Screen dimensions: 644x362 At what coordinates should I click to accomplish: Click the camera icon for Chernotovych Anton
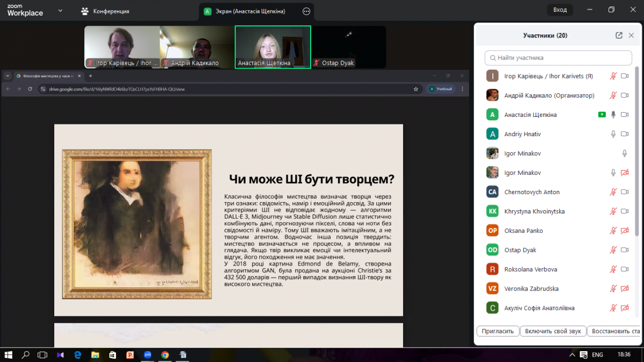click(x=624, y=192)
